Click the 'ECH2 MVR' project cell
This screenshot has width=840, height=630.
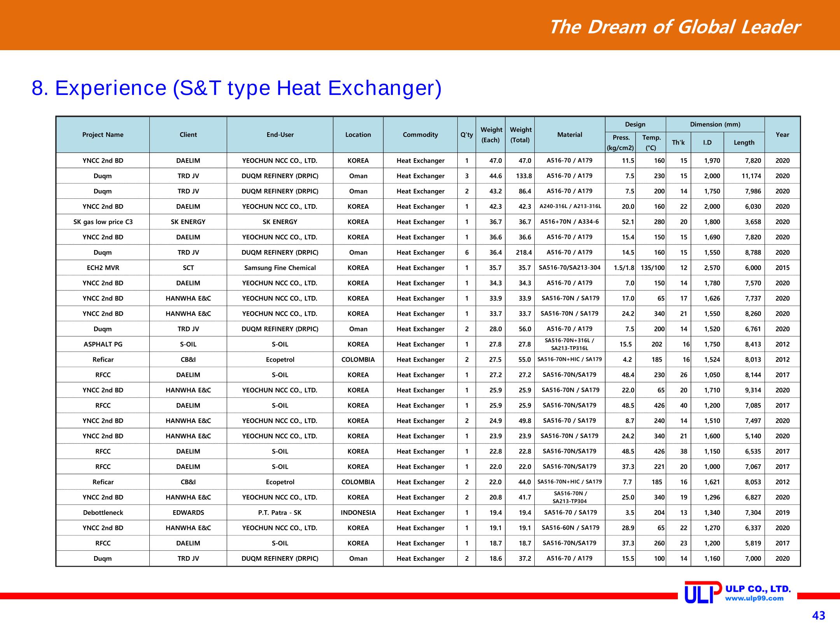pyautogui.click(x=103, y=268)
